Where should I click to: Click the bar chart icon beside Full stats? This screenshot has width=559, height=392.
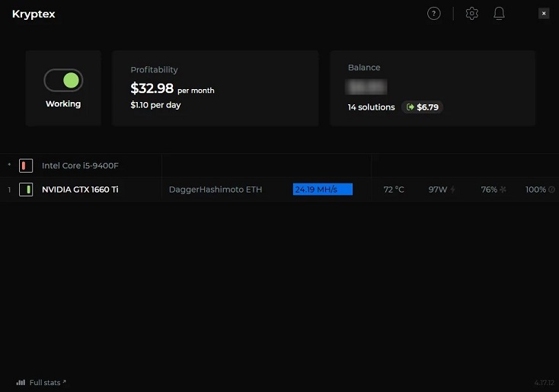pyautogui.click(x=21, y=382)
